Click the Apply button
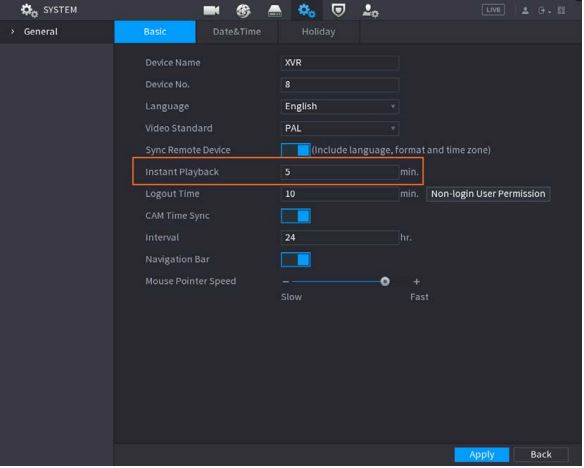 [x=482, y=455]
